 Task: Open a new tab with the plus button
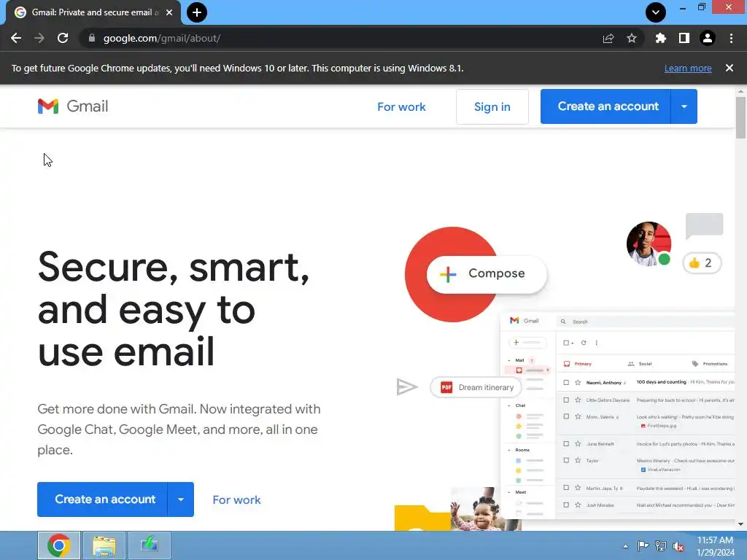[x=197, y=12]
